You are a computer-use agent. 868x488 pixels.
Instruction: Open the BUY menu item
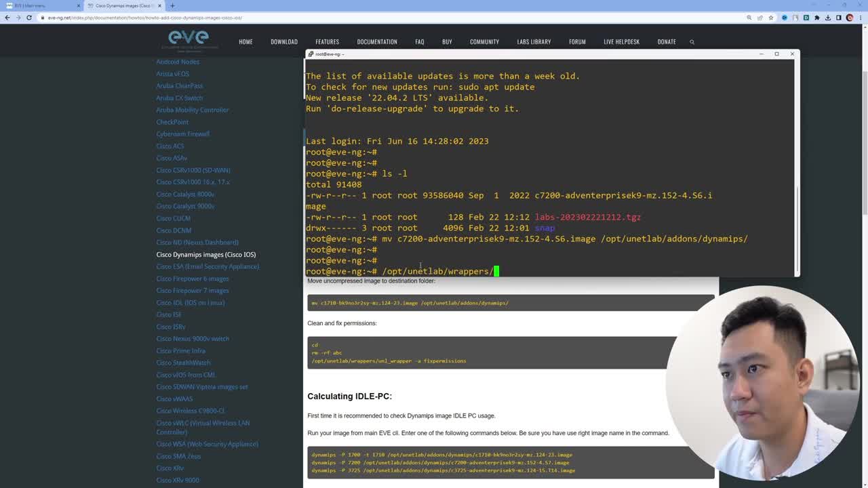coord(447,42)
